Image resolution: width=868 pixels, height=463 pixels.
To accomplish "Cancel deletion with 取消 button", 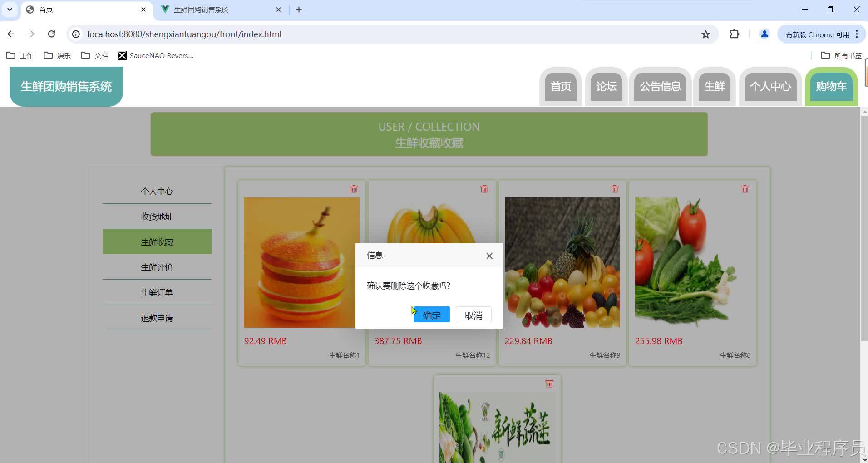I will pyautogui.click(x=473, y=315).
